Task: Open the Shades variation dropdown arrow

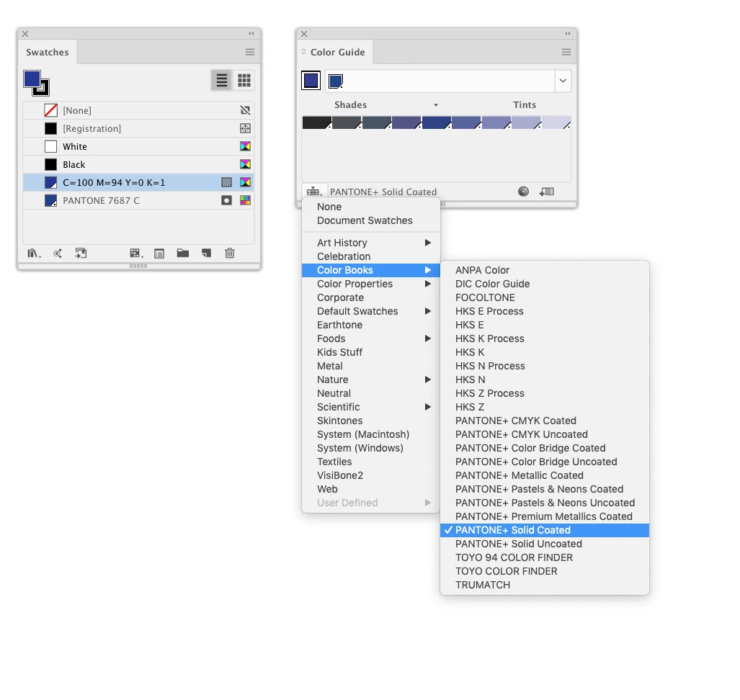Action: click(436, 105)
